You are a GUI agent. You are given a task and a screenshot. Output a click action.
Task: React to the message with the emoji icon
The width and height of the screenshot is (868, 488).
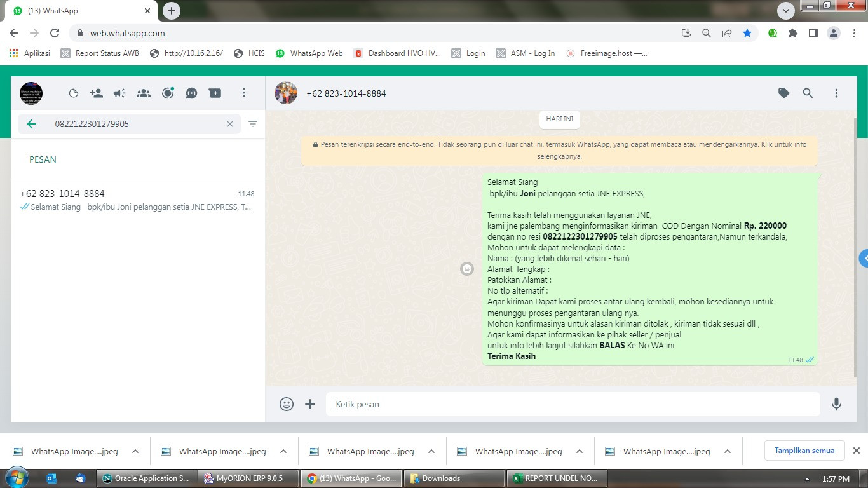pos(467,269)
